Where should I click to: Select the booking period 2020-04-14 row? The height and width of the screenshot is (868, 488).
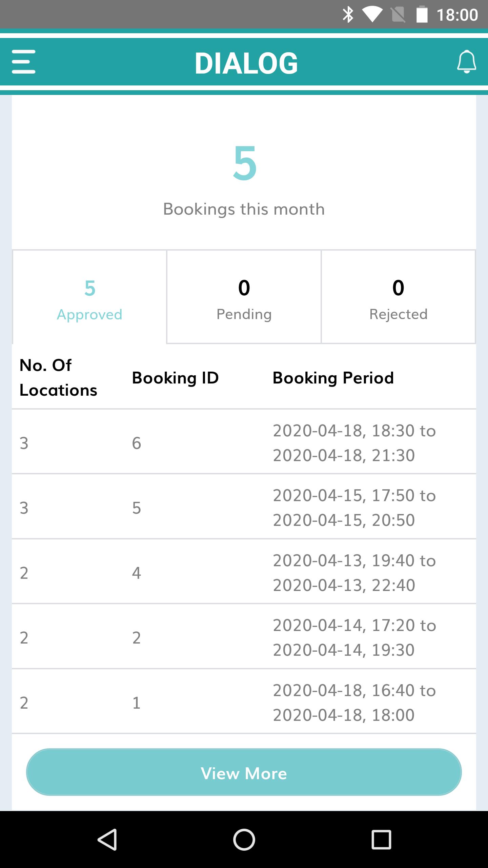[244, 636]
